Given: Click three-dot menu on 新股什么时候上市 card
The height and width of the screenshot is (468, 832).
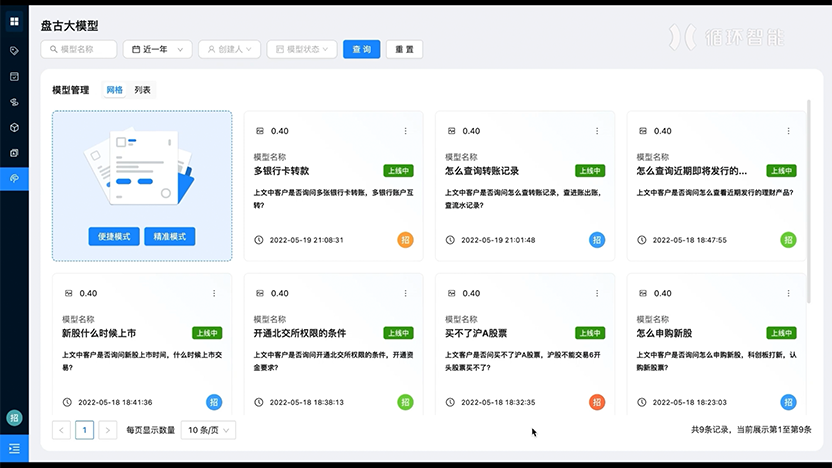Looking at the screenshot, I should [213, 293].
